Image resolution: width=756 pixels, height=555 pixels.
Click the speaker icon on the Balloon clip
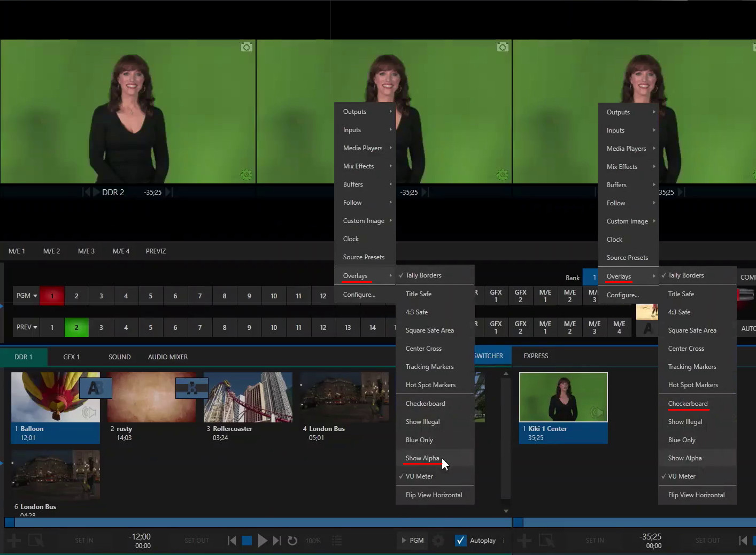(89, 412)
